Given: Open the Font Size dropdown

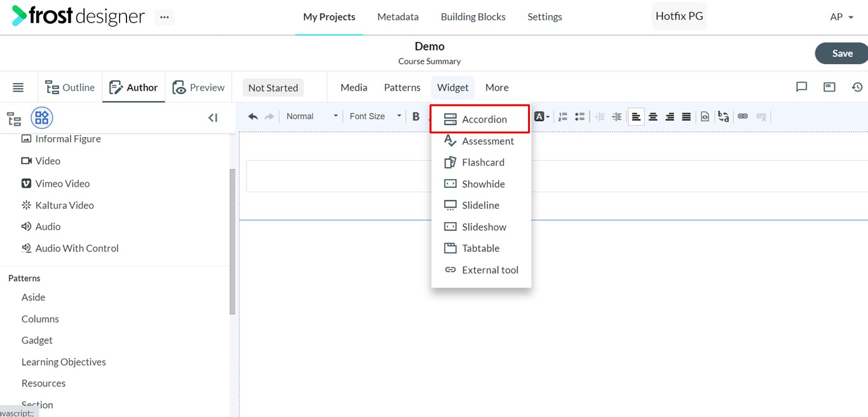Looking at the screenshot, I should point(375,116).
